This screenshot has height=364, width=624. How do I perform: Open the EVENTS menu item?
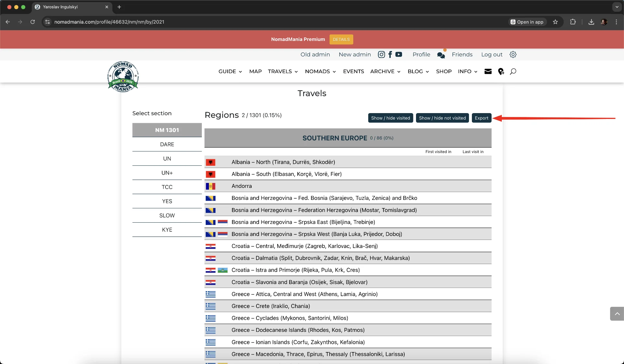pyautogui.click(x=353, y=71)
